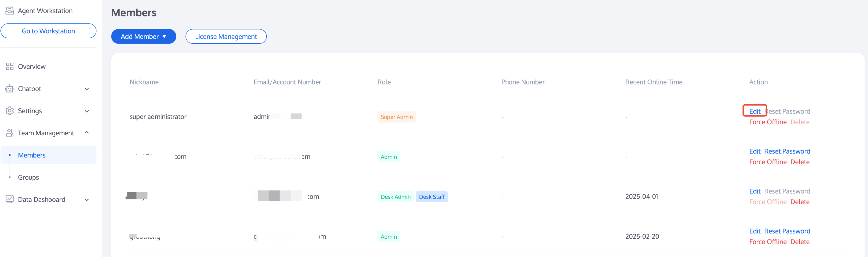Click the Desk Staff role tag
Image resolution: width=868 pixels, height=257 pixels.
coord(431,197)
